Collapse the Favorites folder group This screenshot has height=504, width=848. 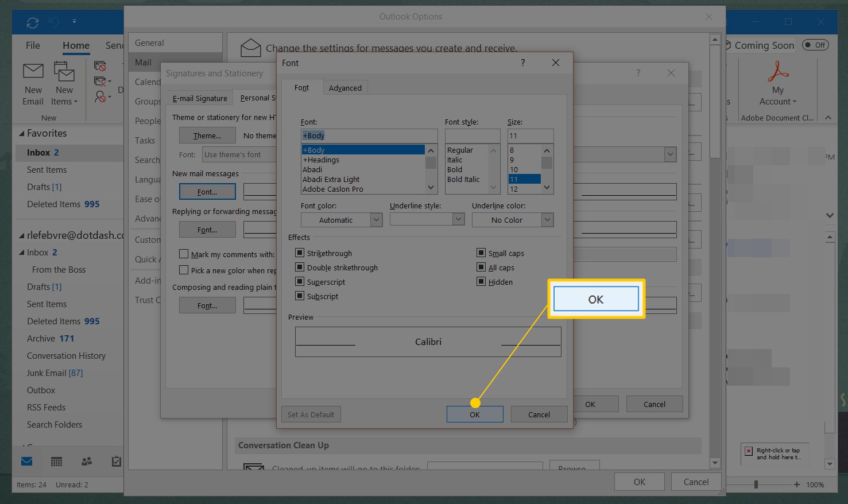point(22,133)
